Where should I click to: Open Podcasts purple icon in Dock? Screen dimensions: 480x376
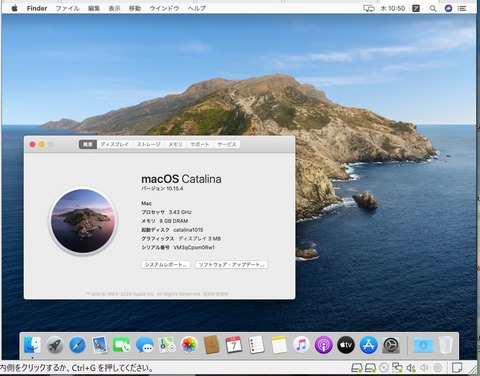[x=324, y=345]
